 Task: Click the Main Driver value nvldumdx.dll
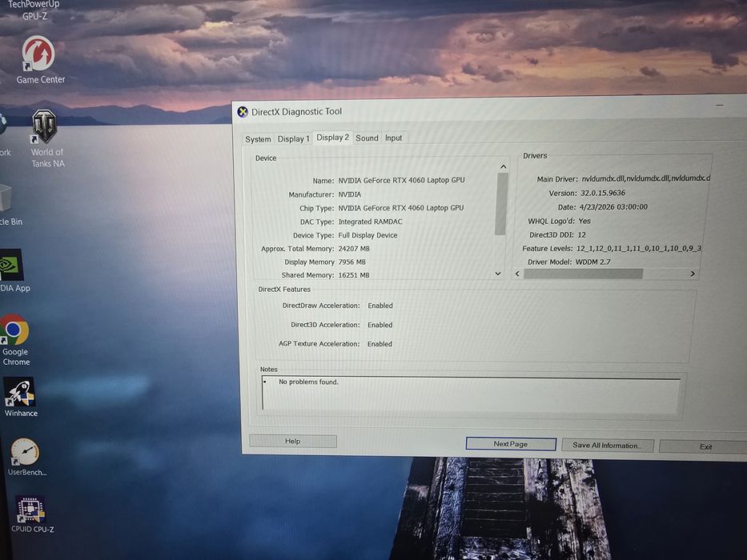(x=645, y=178)
